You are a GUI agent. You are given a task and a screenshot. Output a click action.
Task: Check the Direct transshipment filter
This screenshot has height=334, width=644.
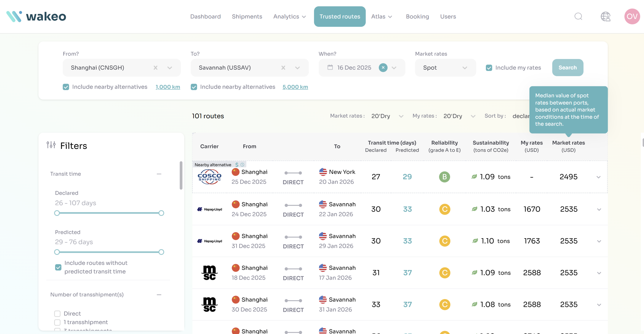58,314
